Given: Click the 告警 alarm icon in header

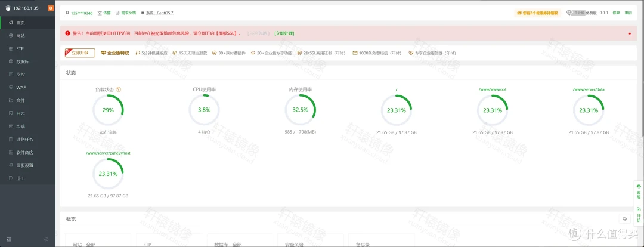Looking at the screenshot, I should [100, 13].
